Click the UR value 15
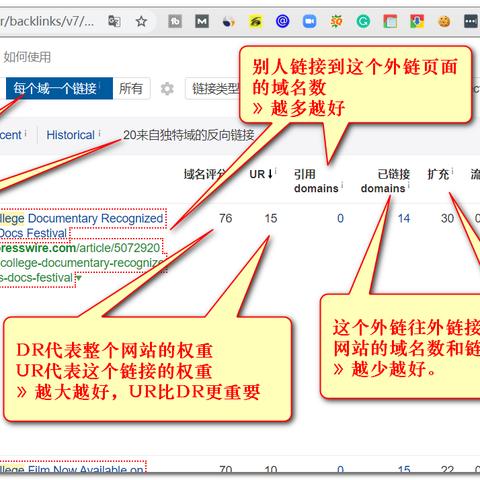This screenshot has height=480, width=480. 271,219
